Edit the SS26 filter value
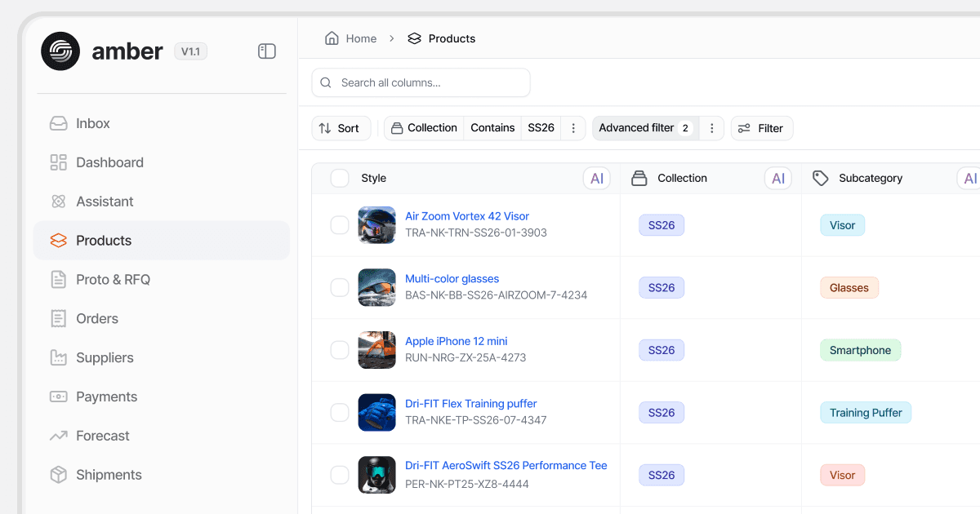 [541, 128]
